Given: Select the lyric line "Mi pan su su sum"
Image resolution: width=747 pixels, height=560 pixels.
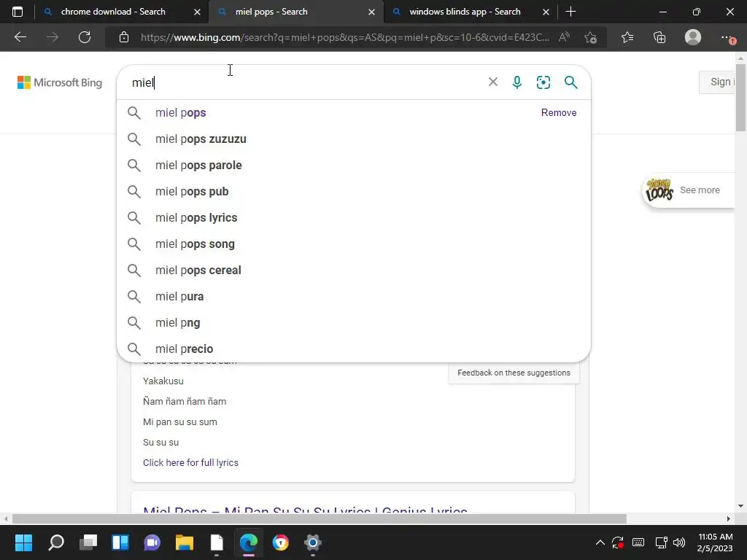Looking at the screenshot, I should [180, 422].
